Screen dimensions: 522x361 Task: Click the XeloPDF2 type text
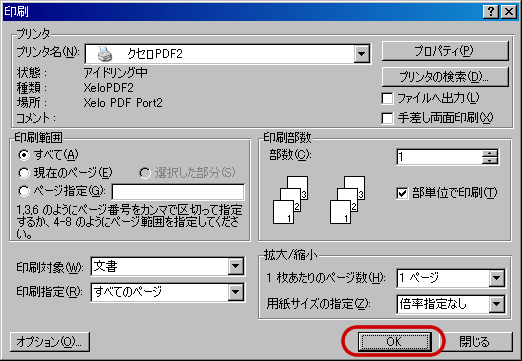tap(108, 88)
